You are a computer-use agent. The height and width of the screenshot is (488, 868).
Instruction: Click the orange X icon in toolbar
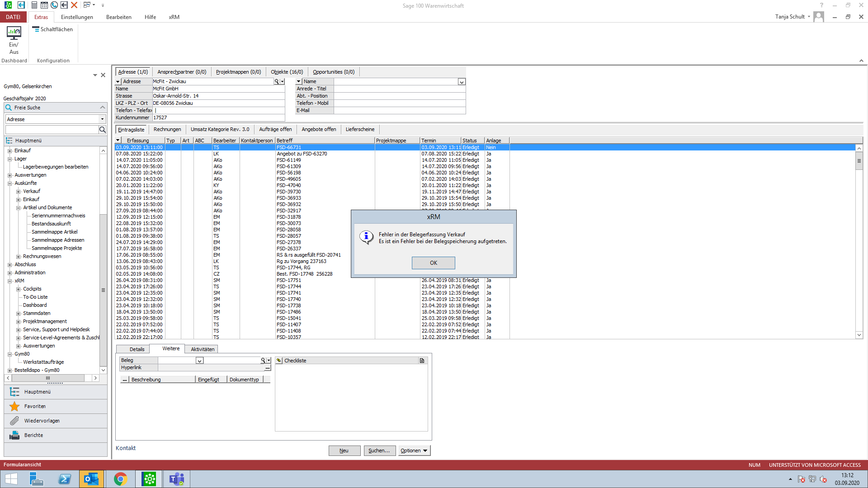74,5
